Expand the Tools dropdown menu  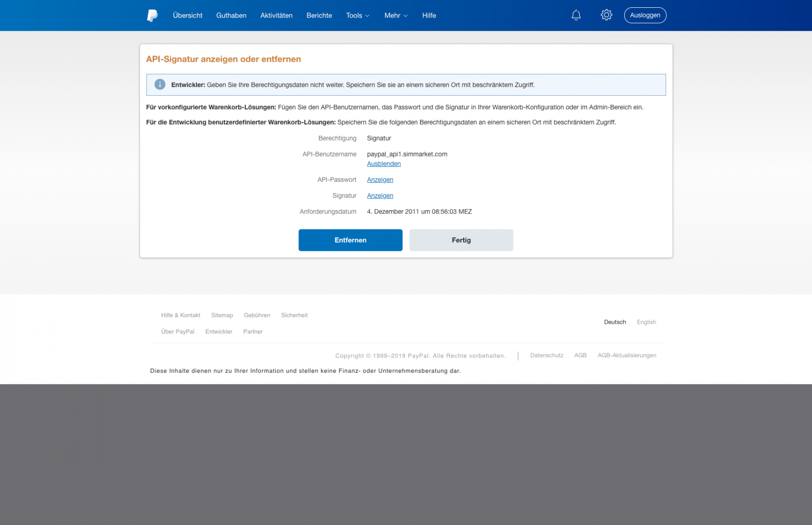point(358,16)
